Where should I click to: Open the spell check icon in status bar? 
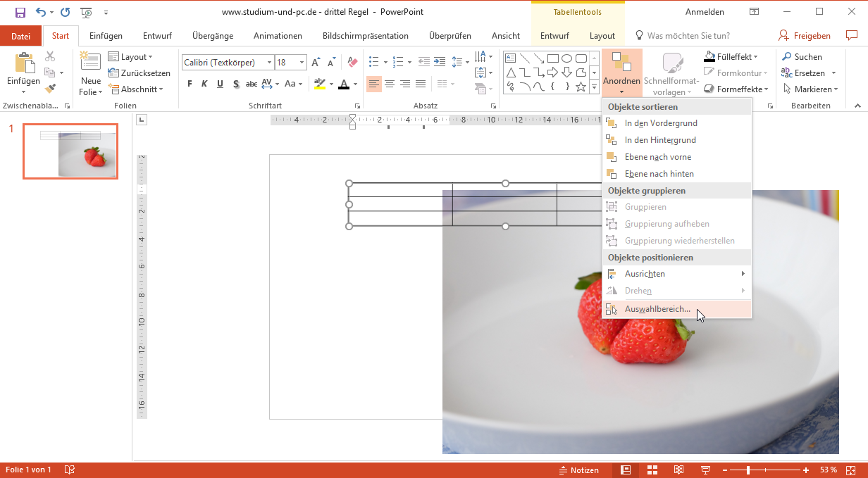pos(70,470)
